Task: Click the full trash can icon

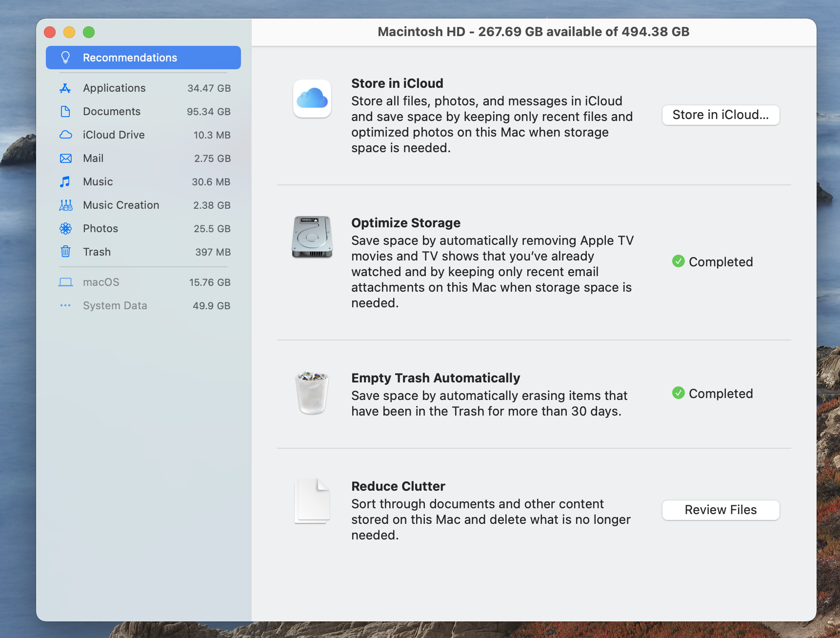Action: click(312, 393)
